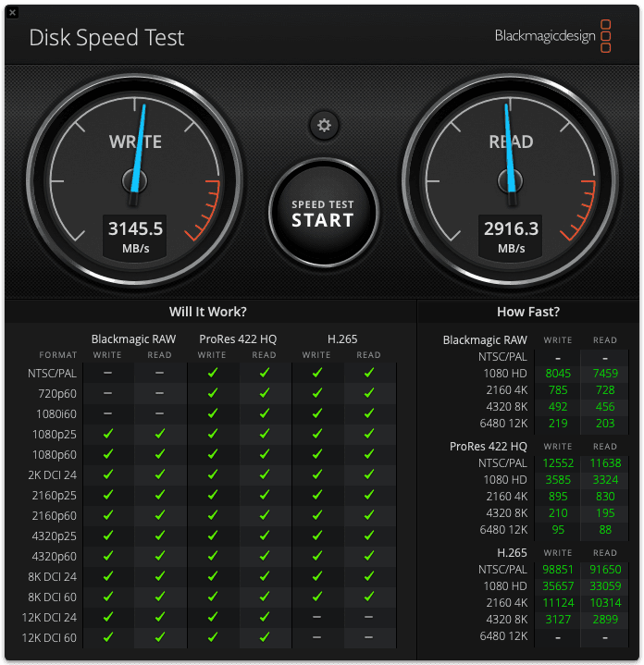Click Blackmagic RAW column header in Will It Work
The width and height of the screenshot is (644, 665).
133,339
